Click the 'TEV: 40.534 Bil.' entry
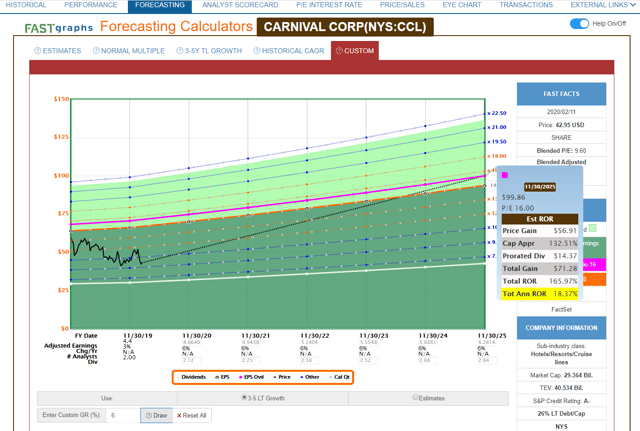 561,388
